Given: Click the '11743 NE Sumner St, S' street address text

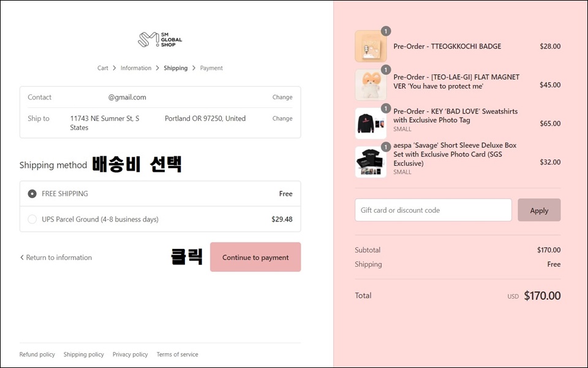Looking at the screenshot, I should point(105,118).
